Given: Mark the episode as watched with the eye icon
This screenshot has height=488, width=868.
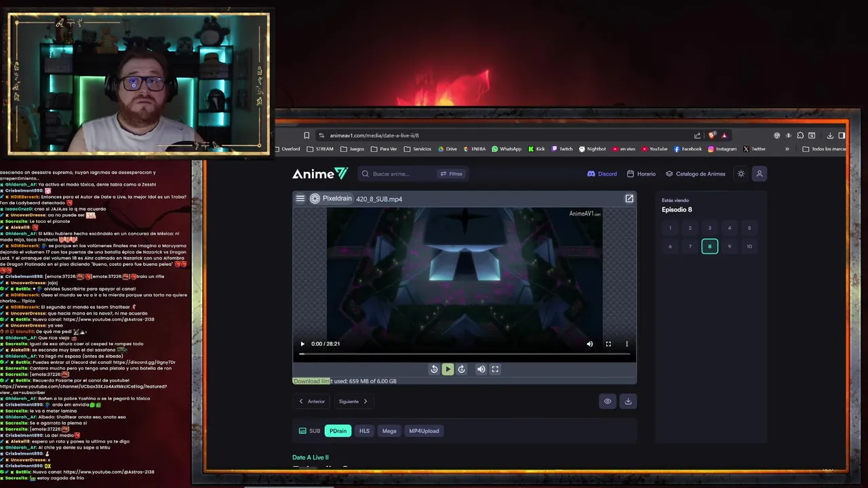Looking at the screenshot, I should (608, 401).
